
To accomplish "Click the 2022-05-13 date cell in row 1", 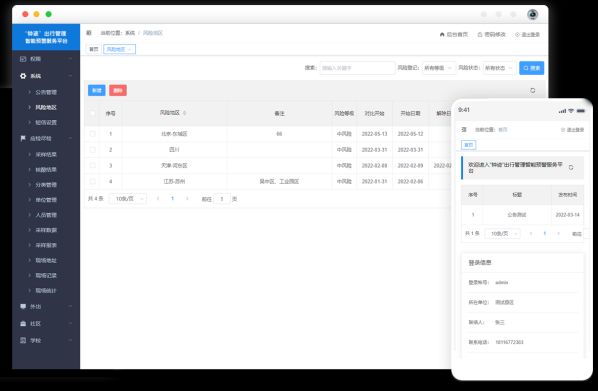I will (x=375, y=134).
